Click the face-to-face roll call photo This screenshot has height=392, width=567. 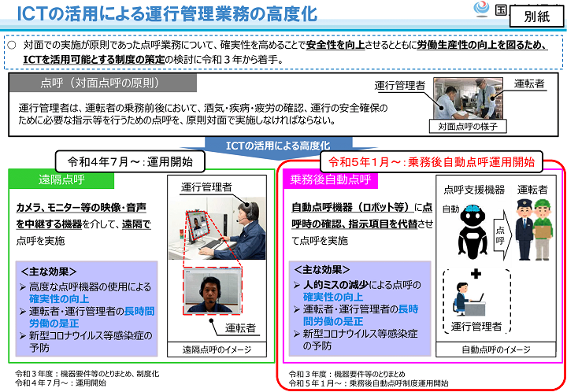click(x=469, y=98)
